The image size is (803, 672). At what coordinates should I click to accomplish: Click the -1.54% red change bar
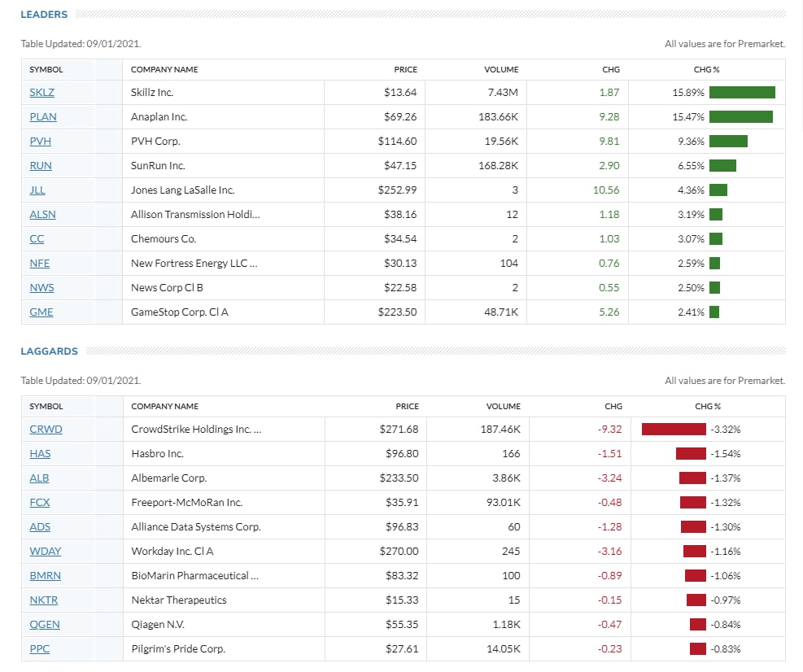pyautogui.click(x=691, y=454)
